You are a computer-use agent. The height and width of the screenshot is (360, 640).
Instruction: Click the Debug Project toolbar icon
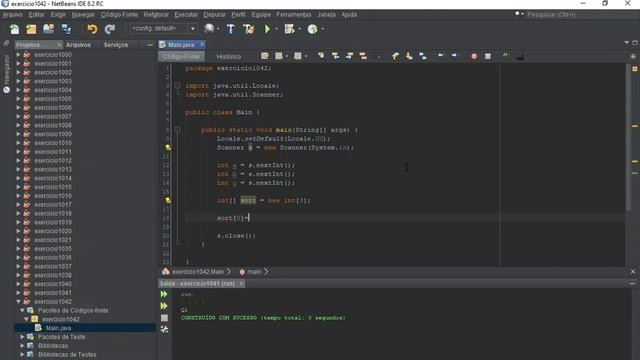(x=289, y=29)
